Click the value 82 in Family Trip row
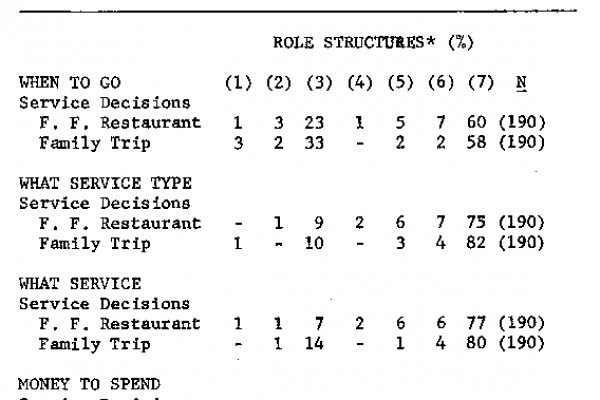 coord(476,243)
